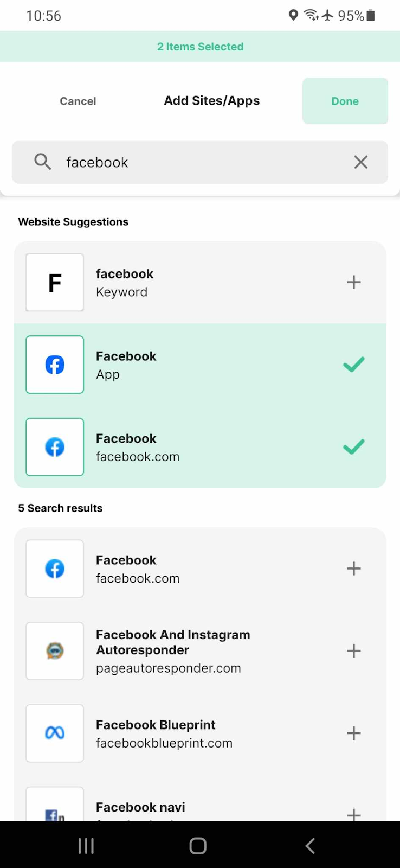This screenshot has height=868, width=400.
Task: Add Facebook navi with its plus button
Action: click(x=353, y=814)
